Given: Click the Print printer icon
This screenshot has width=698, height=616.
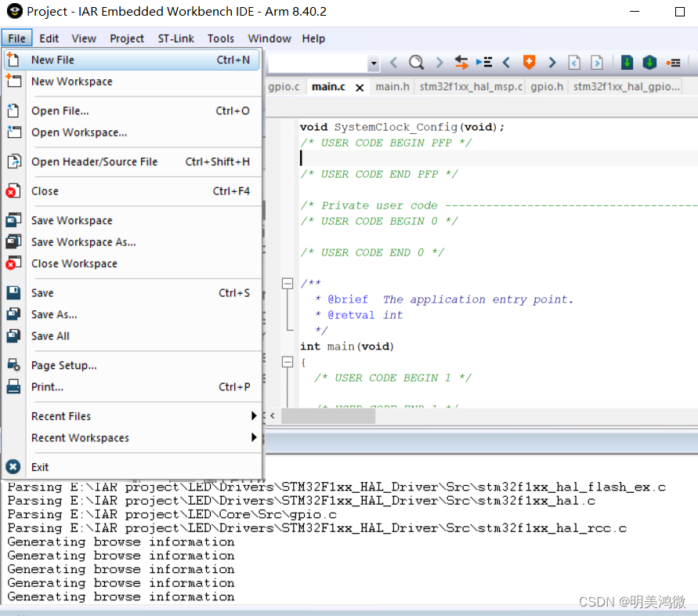Looking at the screenshot, I should [13, 386].
